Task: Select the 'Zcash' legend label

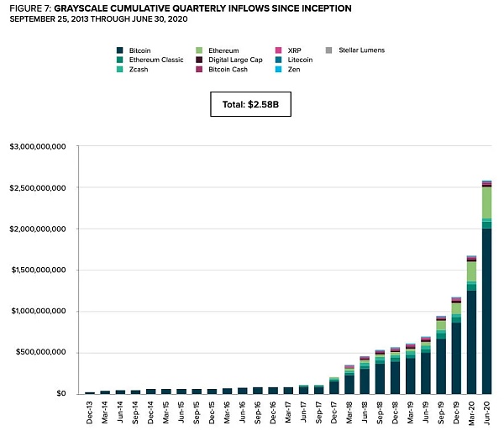Action: coord(139,70)
